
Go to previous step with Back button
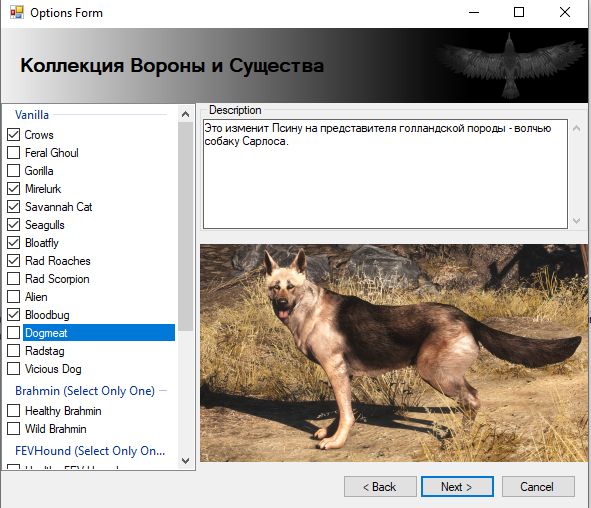pyautogui.click(x=380, y=487)
